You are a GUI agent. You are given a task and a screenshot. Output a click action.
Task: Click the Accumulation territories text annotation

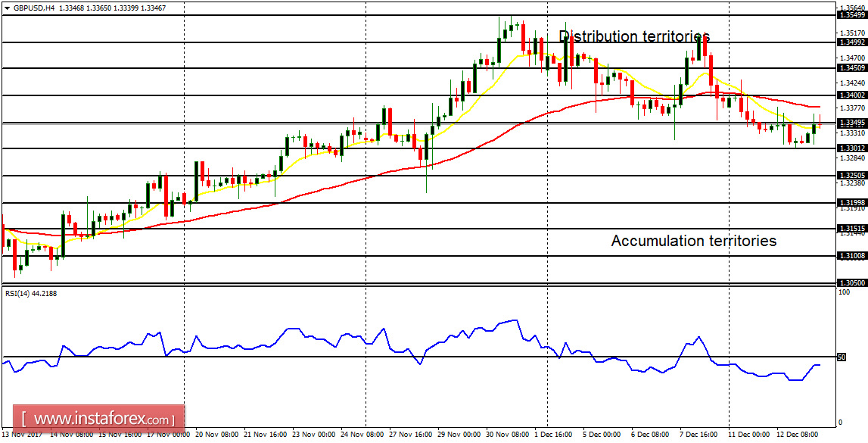click(694, 241)
